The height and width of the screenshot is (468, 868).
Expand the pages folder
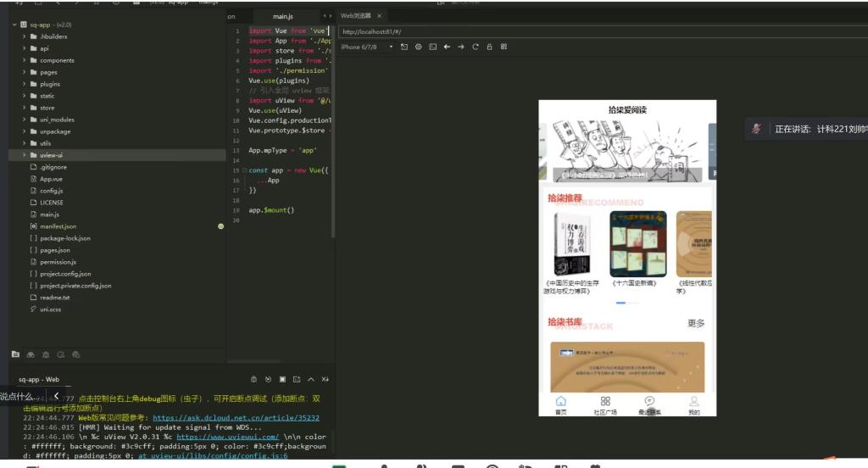click(x=48, y=72)
